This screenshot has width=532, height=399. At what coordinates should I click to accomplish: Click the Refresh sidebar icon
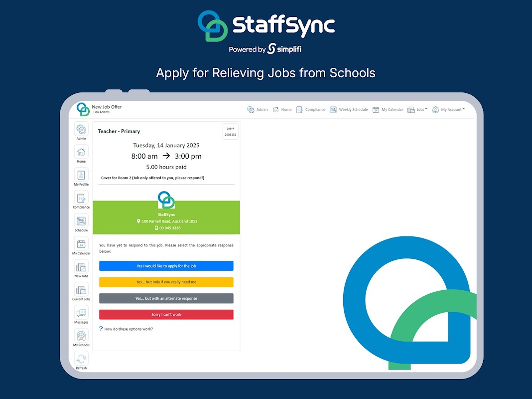coord(81,359)
